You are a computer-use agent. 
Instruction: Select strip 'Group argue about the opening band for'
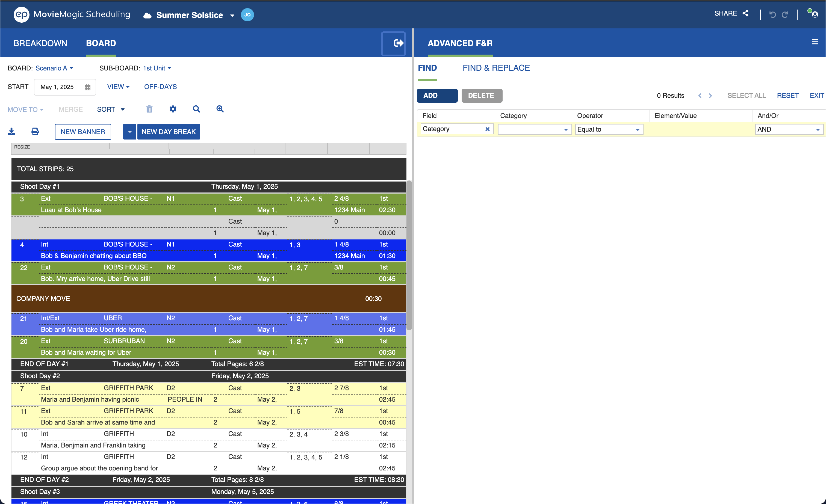point(208,463)
